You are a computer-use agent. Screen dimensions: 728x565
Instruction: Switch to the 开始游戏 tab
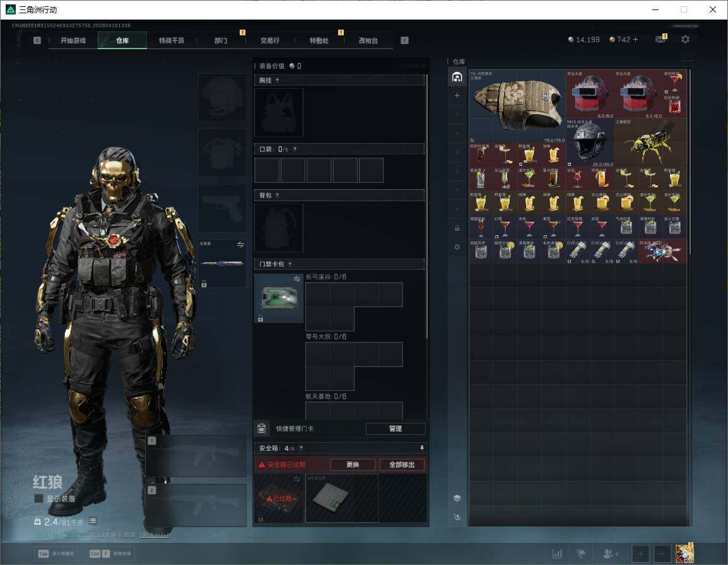click(73, 40)
